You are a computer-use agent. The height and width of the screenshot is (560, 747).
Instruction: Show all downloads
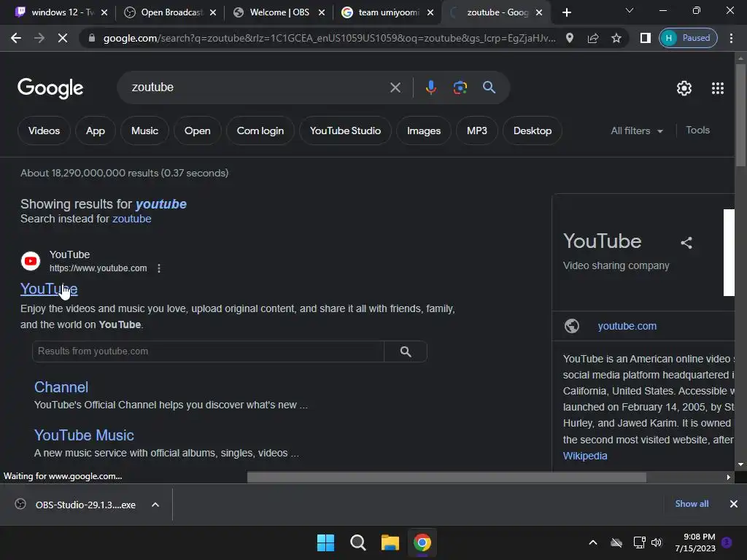point(692,504)
